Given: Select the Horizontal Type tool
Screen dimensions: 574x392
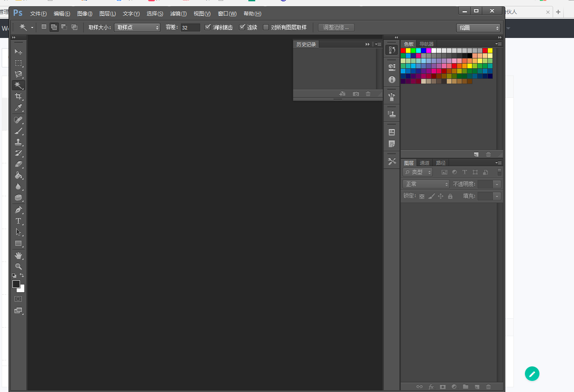Looking at the screenshot, I should pyautogui.click(x=18, y=221).
